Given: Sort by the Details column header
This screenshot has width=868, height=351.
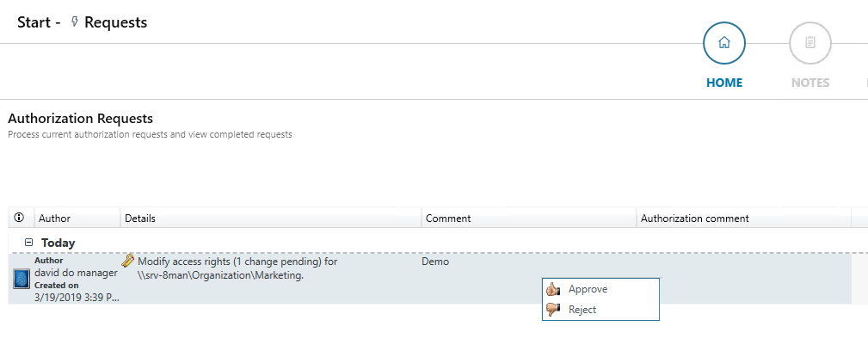Looking at the screenshot, I should (140, 219).
